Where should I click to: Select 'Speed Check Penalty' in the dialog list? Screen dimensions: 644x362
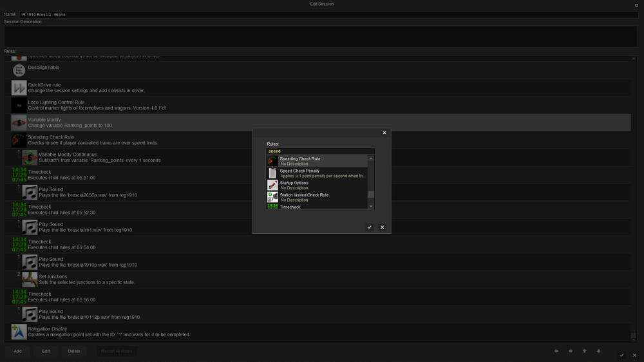pos(317,173)
